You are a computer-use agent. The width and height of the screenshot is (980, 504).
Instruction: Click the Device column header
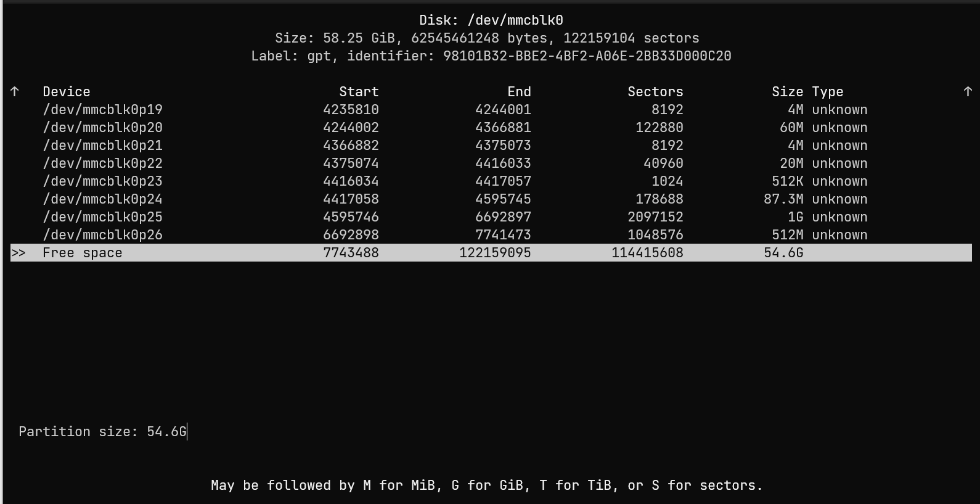(67, 92)
